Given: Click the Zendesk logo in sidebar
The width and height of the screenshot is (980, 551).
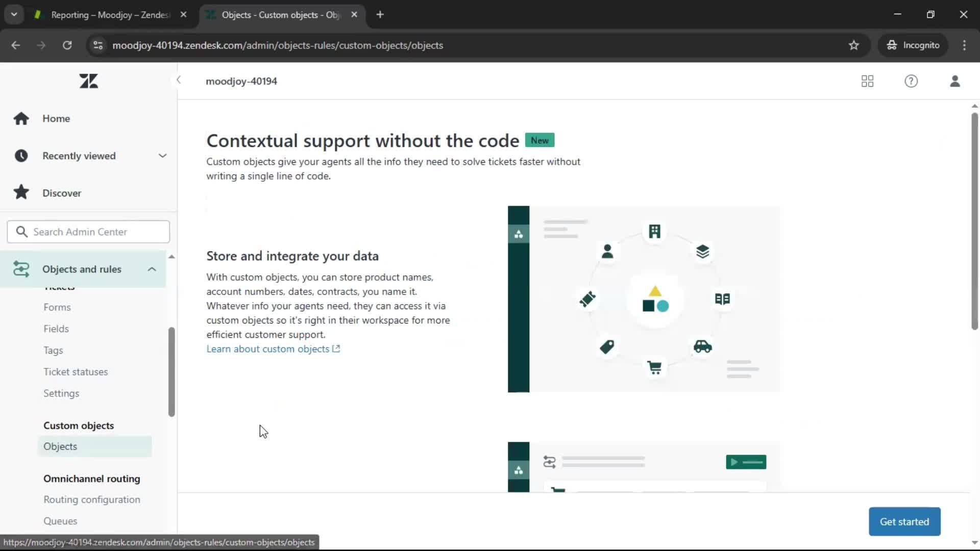Looking at the screenshot, I should 89,81.
